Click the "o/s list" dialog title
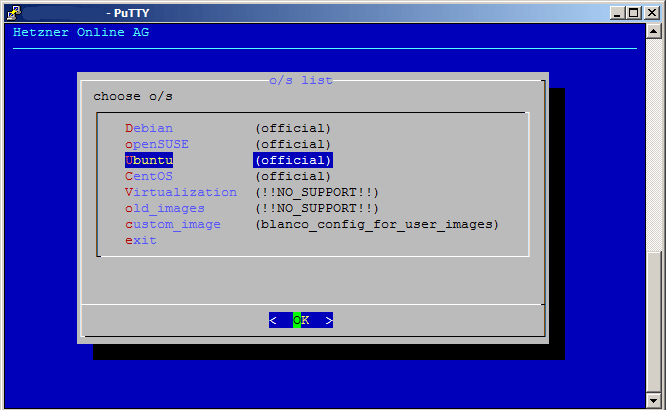Image resolution: width=666 pixels, height=410 pixels. point(301,80)
